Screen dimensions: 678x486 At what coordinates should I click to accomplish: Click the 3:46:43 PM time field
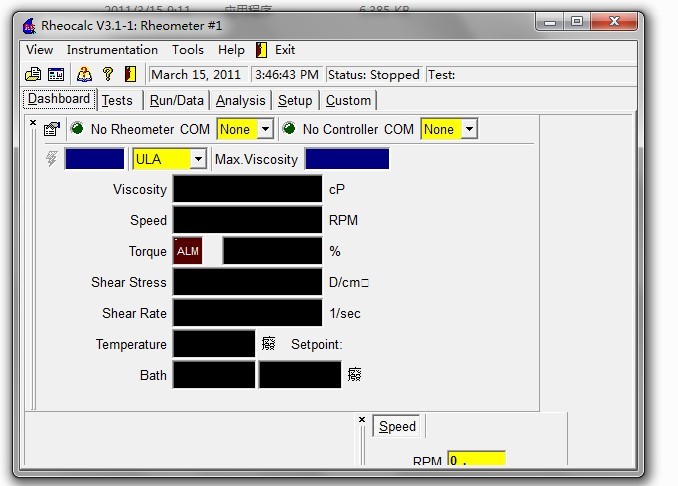(287, 75)
